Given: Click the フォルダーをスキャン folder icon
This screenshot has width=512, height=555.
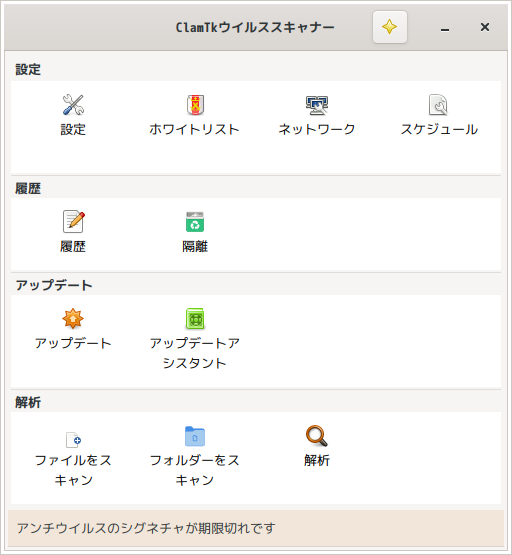Looking at the screenshot, I should pyautogui.click(x=195, y=436).
